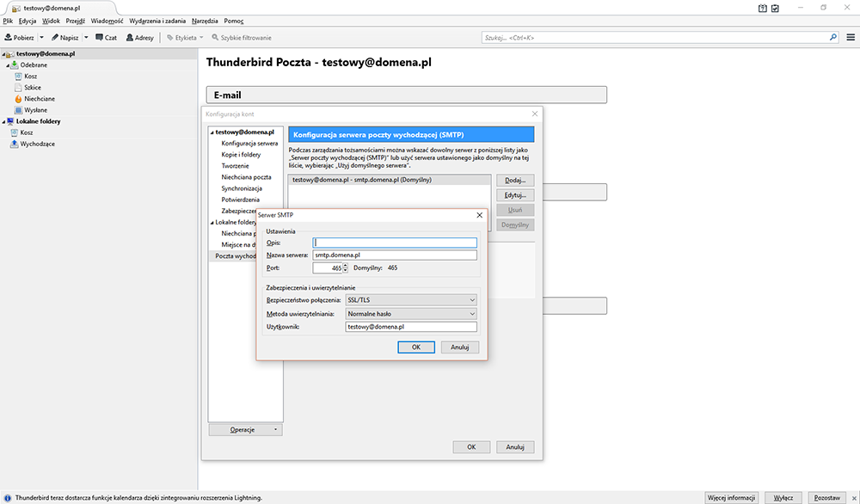The height and width of the screenshot is (504, 860).
Task: Select Synchronizacja in settings tree
Action: pyautogui.click(x=242, y=188)
